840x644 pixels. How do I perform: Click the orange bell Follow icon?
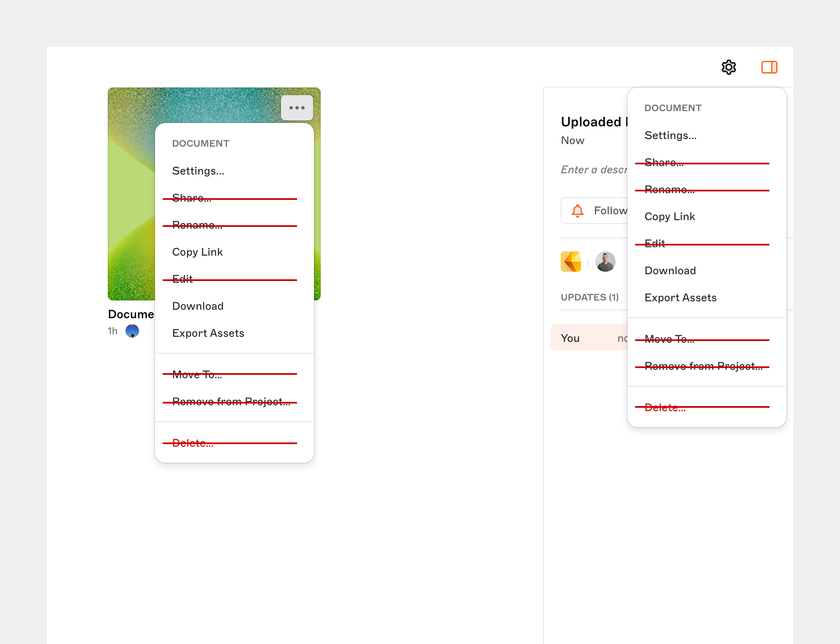(x=577, y=210)
